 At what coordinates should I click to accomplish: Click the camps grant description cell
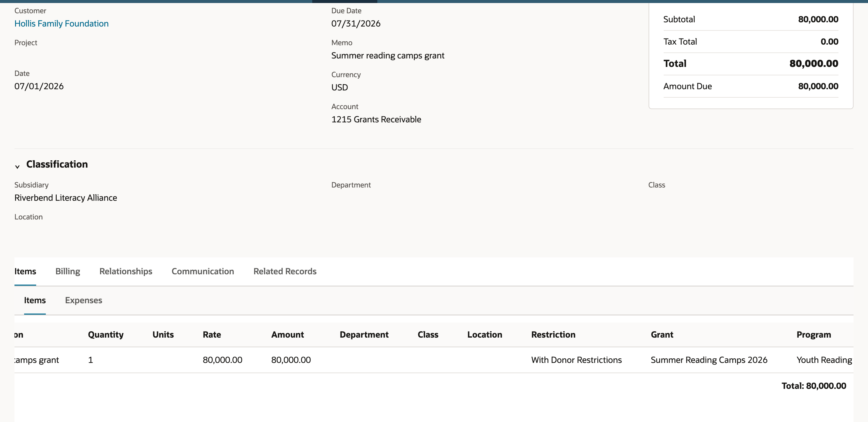[x=37, y=360]
